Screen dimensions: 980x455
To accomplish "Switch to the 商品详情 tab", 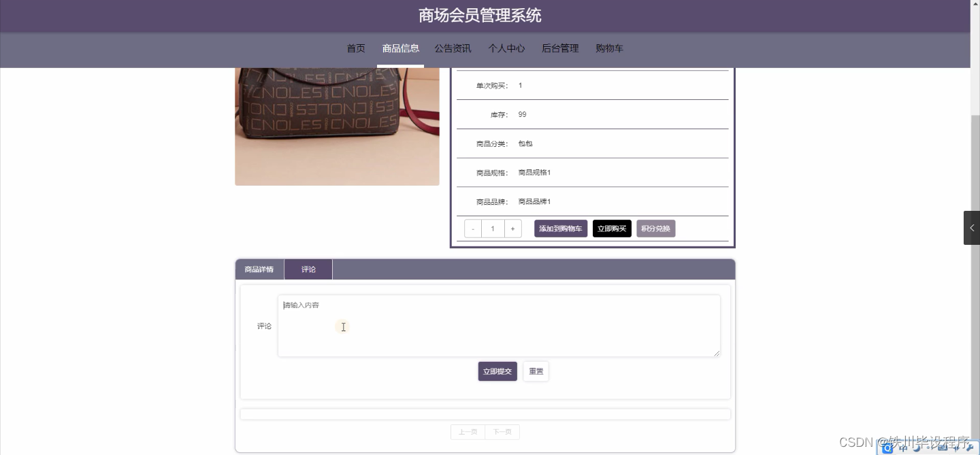I will (259, 269).
